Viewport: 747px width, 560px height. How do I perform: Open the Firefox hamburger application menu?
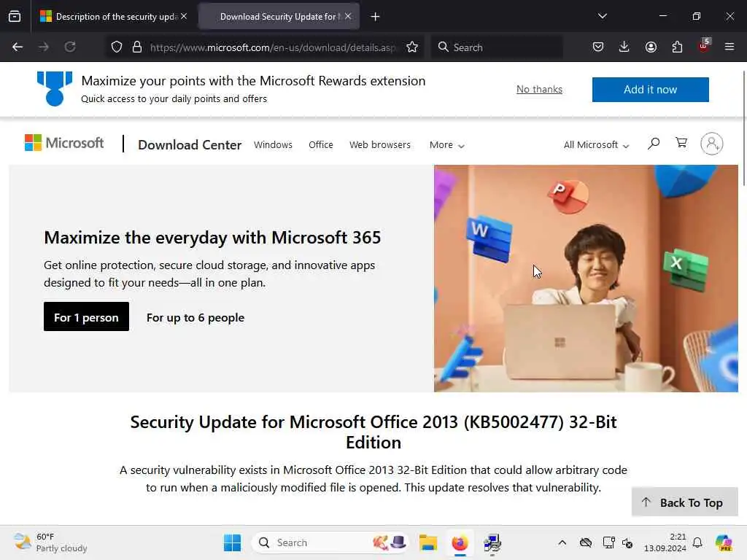[x=729, y=47]
